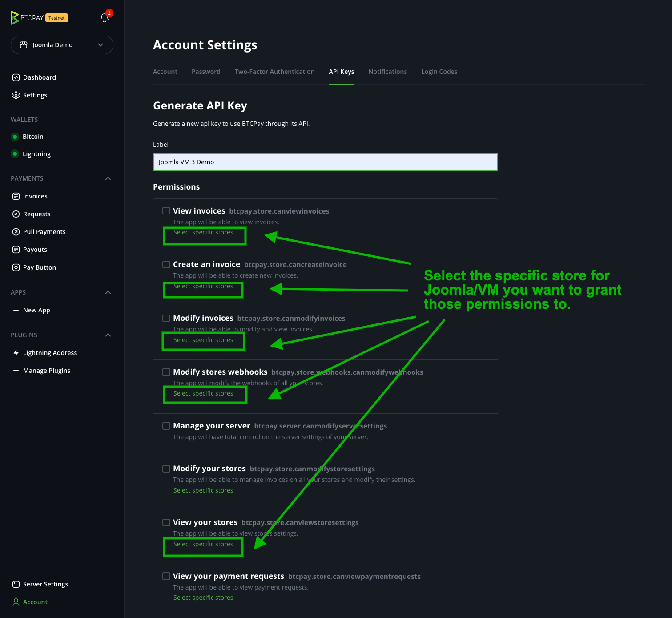Collapse the PAYMENTS section
The height and width of the screenshot is (618, 672).
[108, 178]
